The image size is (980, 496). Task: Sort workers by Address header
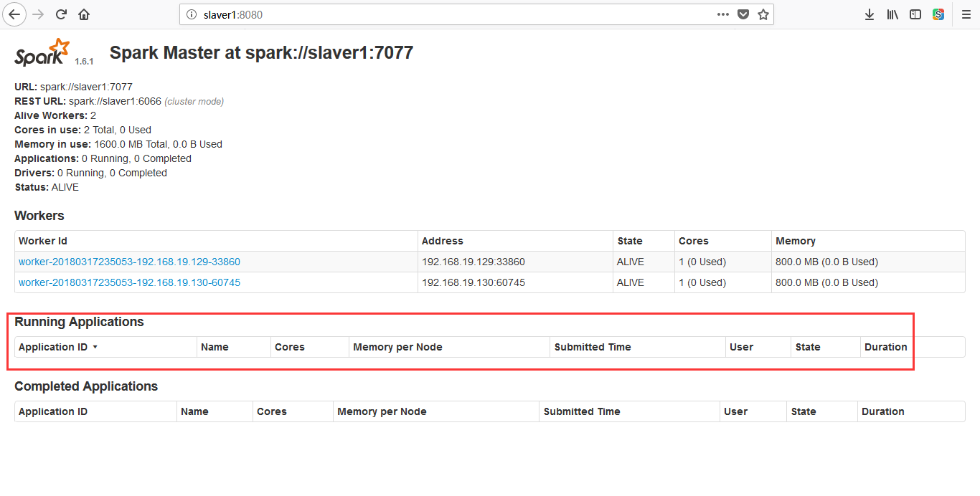pyautogui.click(x=443, y=241)
